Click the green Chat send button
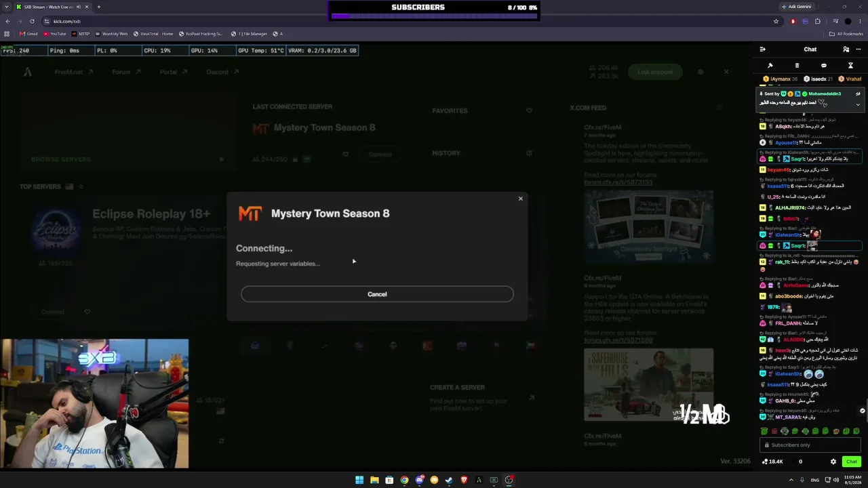 852,462
